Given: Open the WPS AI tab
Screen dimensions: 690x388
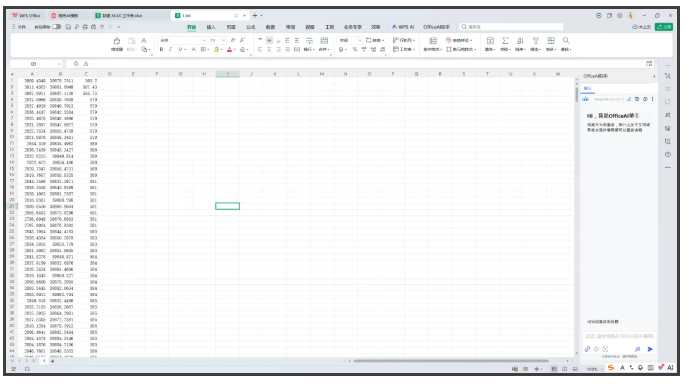Looking at the screenshot, I should click(403, 27).
